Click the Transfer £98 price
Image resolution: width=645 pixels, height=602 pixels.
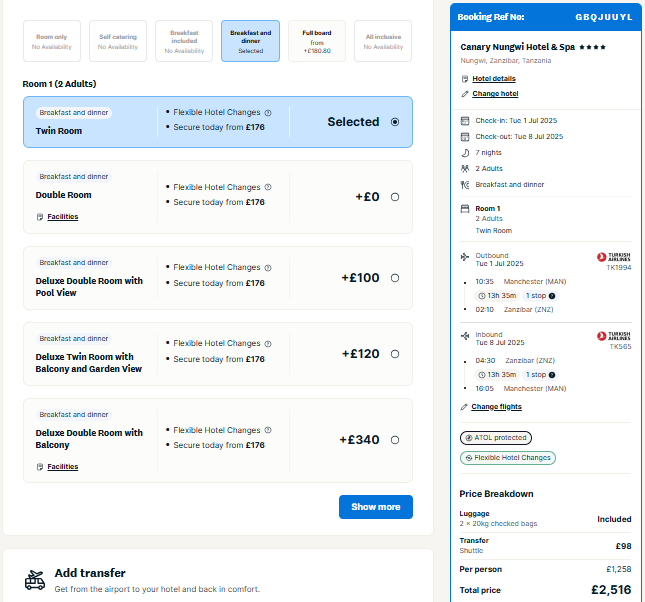point(623,546)
